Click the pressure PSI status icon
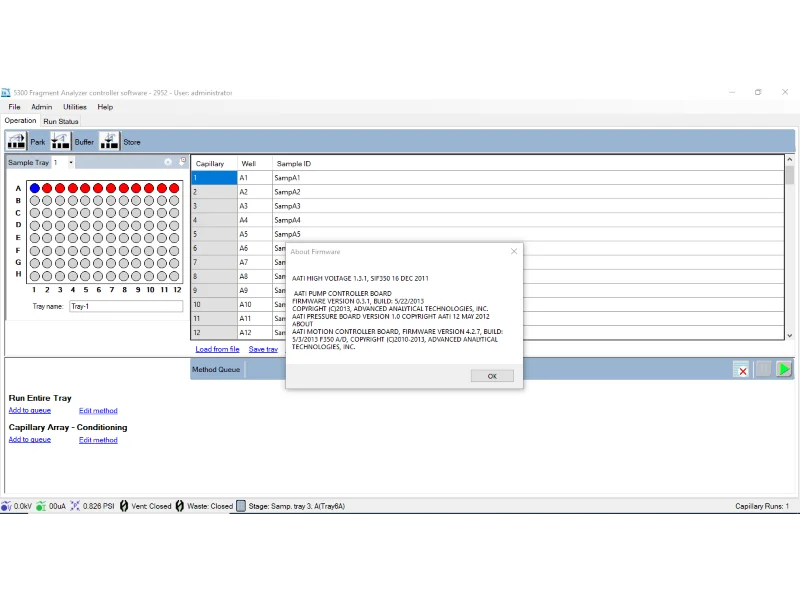Image resolution: width=800 pixels, height=600 pixels. tap(75, 506)
